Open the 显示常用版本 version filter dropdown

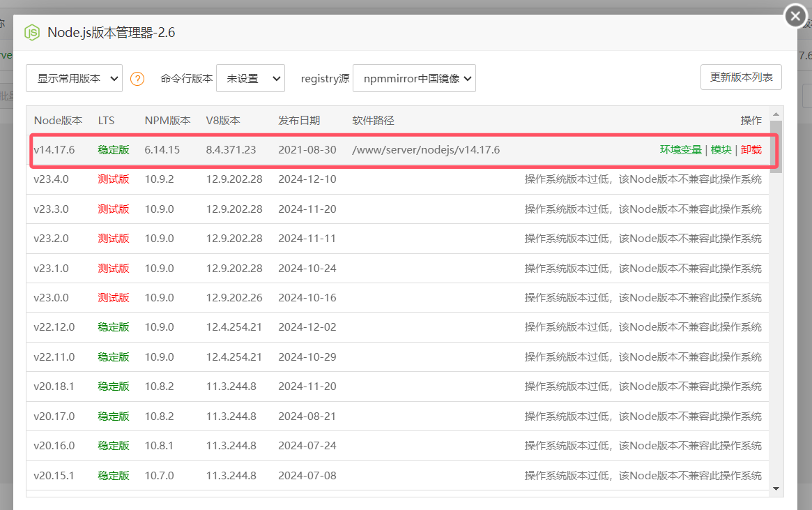coord(74,78)
